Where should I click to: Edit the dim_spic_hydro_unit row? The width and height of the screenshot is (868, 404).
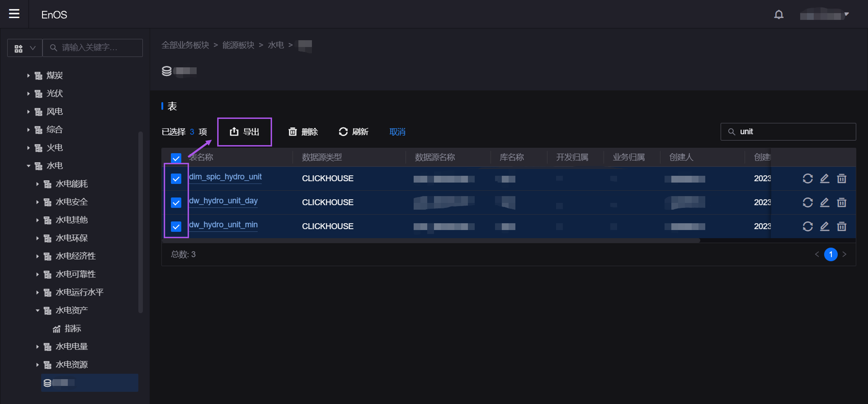[x=825, y=178]
